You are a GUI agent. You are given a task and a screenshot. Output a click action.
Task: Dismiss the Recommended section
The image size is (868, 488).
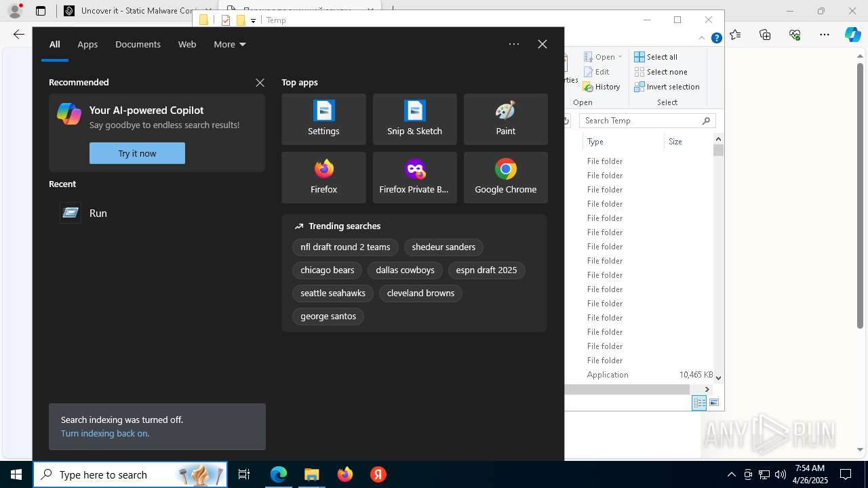[x=260, y=83]
